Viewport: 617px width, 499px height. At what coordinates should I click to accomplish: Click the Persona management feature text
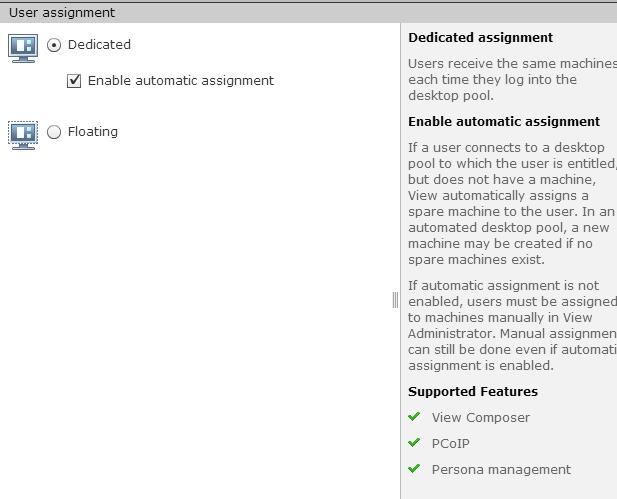(x=501, y=470)
